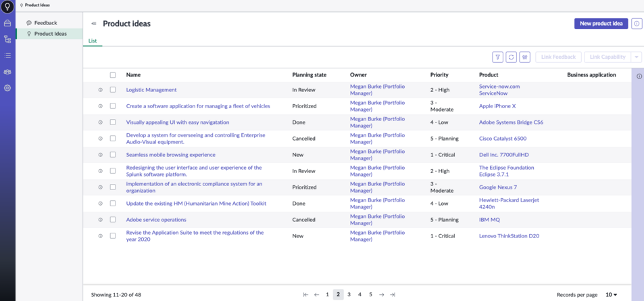Open the filter funnel icon
The height and width of the screenshot is (301, 644).
[x=497, y=57]
